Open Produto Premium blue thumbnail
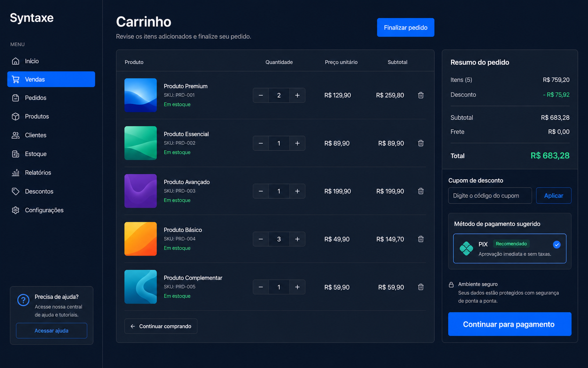Screen dimensions: 588x368 click(141, 95)
